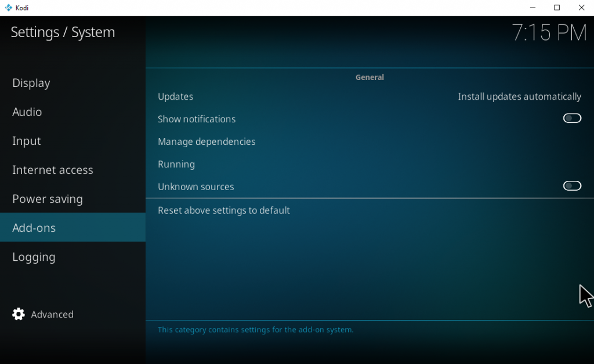Click the Install updates automatically value
The image size is (594, 364).
pos(519,96)
